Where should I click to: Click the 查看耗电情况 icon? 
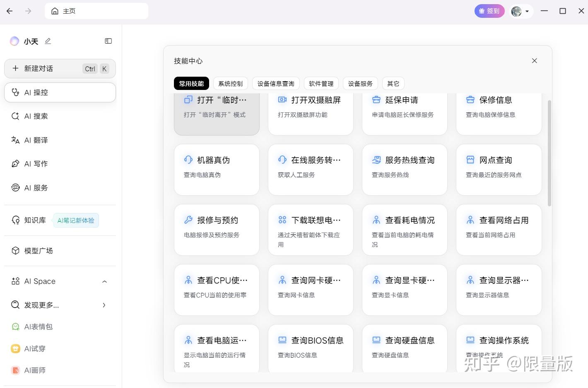coord(376,220)
